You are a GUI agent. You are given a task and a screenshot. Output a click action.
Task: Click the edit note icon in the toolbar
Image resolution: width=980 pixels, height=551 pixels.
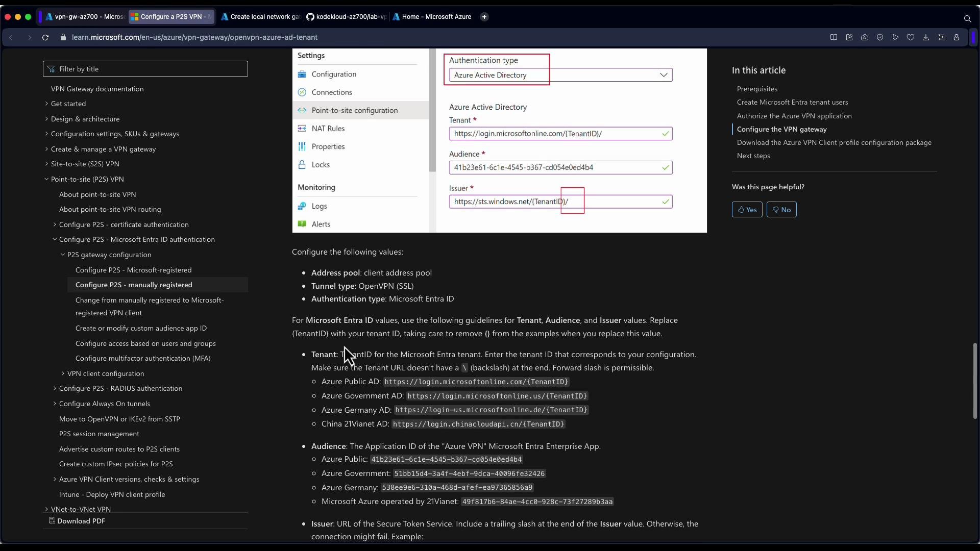(849, 37)
